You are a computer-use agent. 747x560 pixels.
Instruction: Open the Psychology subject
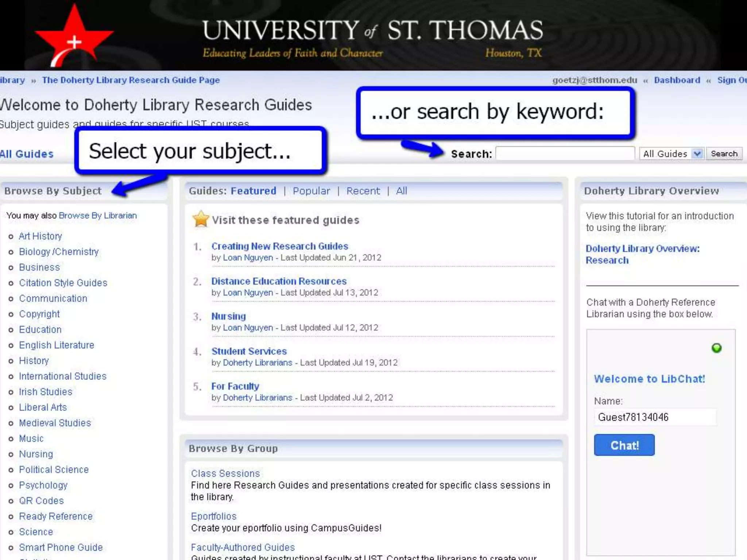[43, 485]
